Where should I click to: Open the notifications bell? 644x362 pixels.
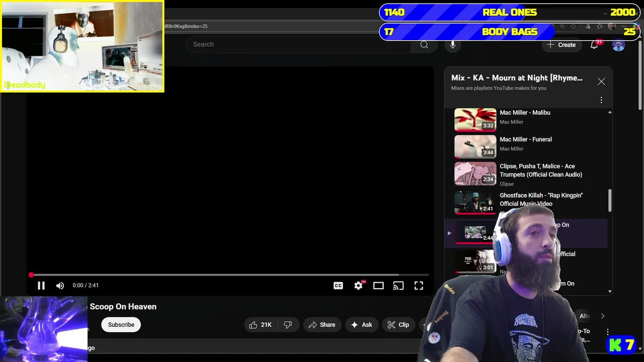(x=594, y=45)
